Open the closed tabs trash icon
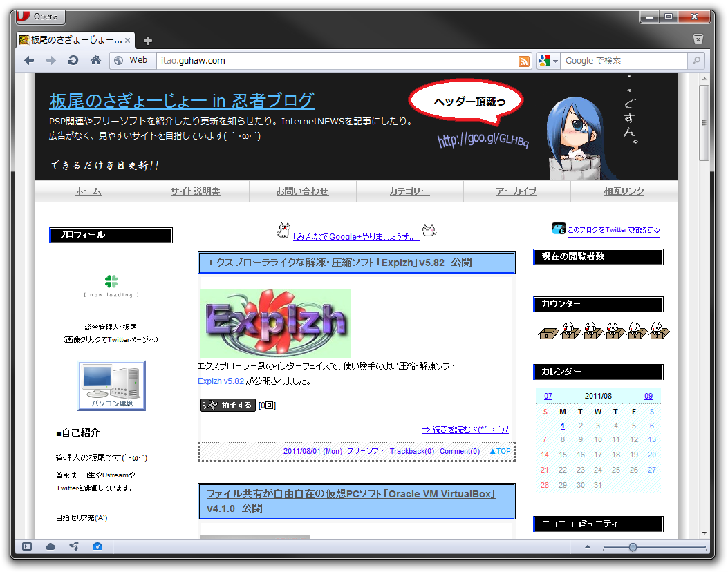 [x=698, y=39]
